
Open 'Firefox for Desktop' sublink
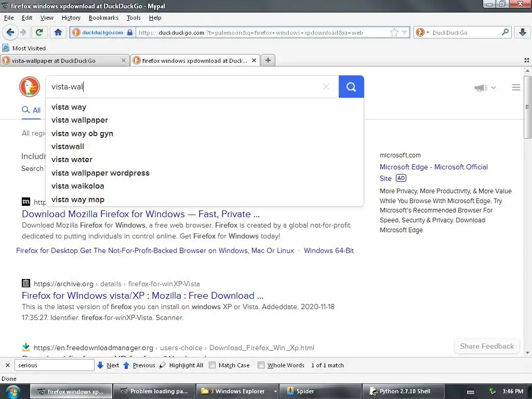point(155,251)
